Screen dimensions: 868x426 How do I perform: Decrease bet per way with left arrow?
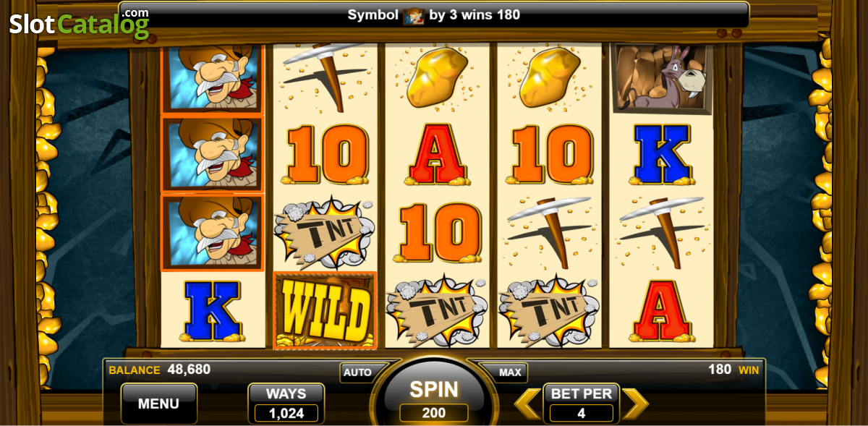click(x=527, y=404)
